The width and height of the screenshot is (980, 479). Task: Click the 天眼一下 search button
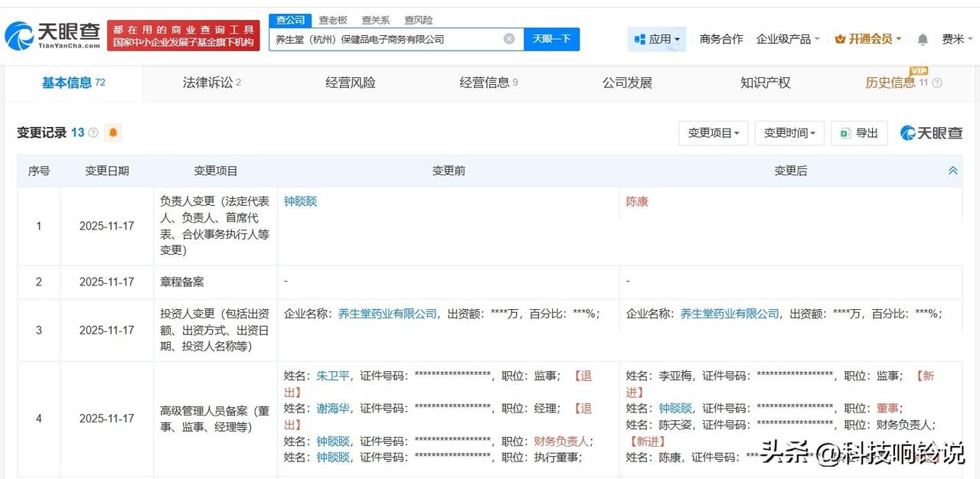point(551,39)
